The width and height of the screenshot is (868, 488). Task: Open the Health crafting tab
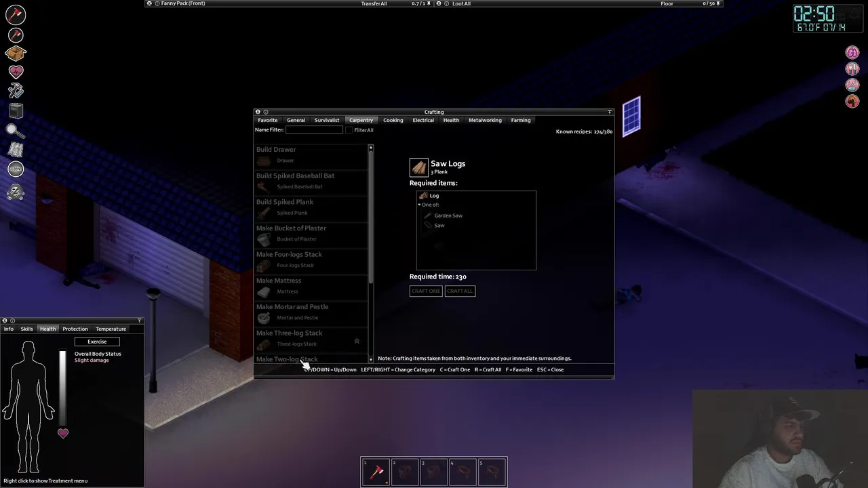(451, 120)
